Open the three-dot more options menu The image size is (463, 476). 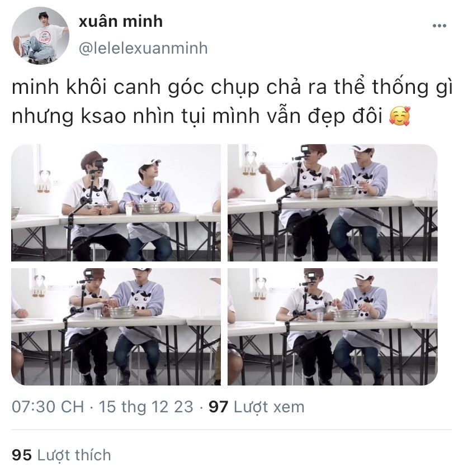(x=440, y=26)
